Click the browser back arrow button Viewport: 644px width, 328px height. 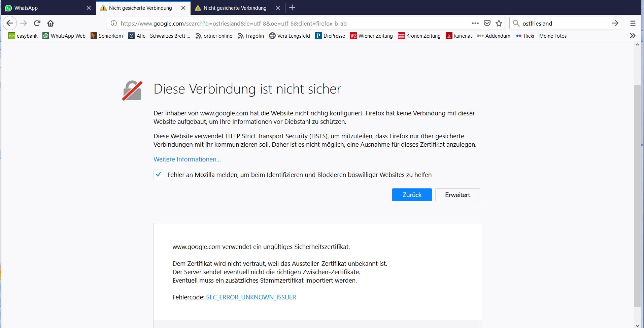10,23
